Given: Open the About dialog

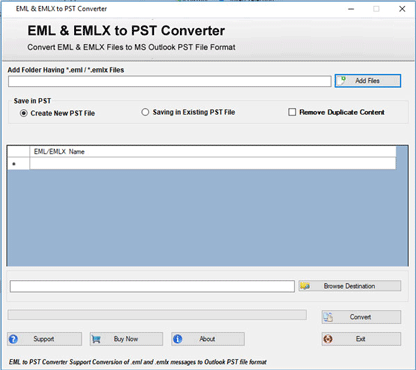Looking at the screenshot, I should point(208,339).
